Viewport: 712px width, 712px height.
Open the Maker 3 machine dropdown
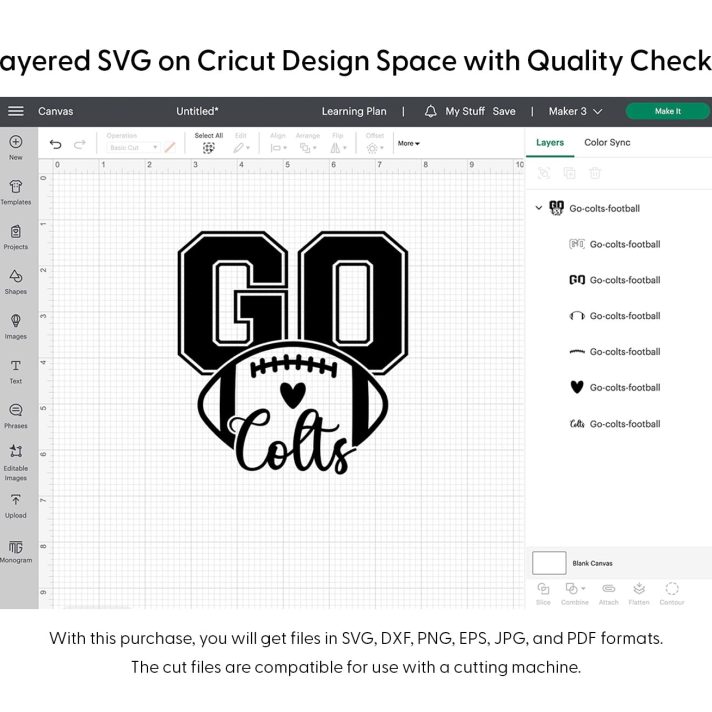point(575,111)
